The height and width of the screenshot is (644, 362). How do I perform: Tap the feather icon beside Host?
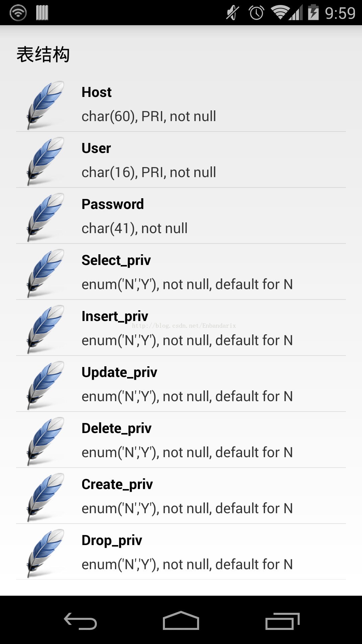tap(45, 105)
